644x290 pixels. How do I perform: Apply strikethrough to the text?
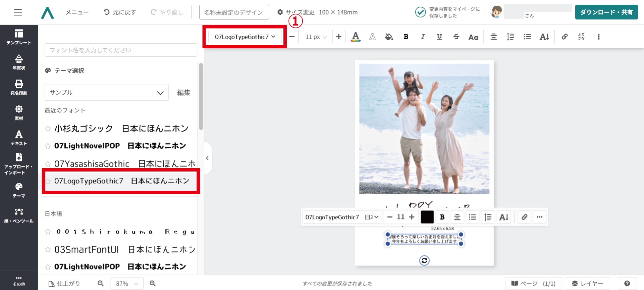click(x=456, y=37)
